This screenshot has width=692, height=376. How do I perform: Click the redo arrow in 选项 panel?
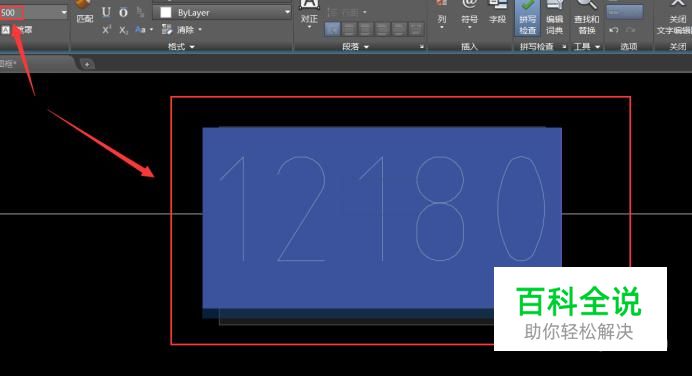click(630, 30)
